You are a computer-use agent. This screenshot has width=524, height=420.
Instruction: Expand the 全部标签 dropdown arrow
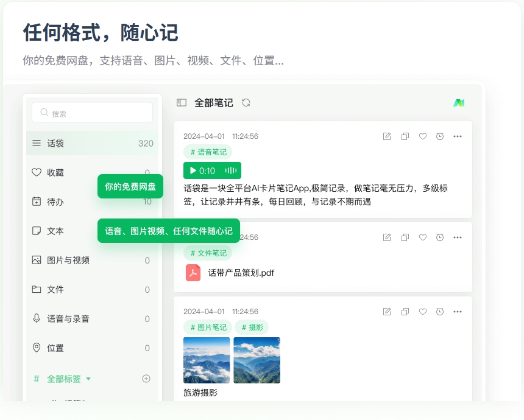pos(88,379)
